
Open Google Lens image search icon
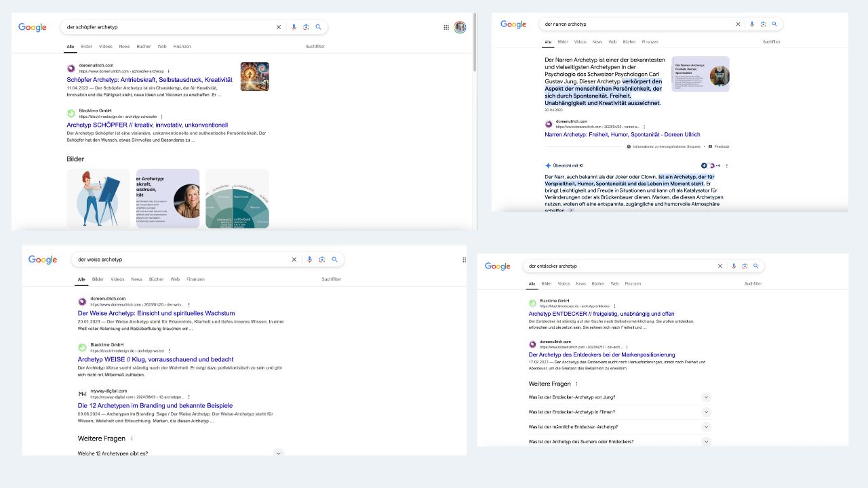pos(307,27)
